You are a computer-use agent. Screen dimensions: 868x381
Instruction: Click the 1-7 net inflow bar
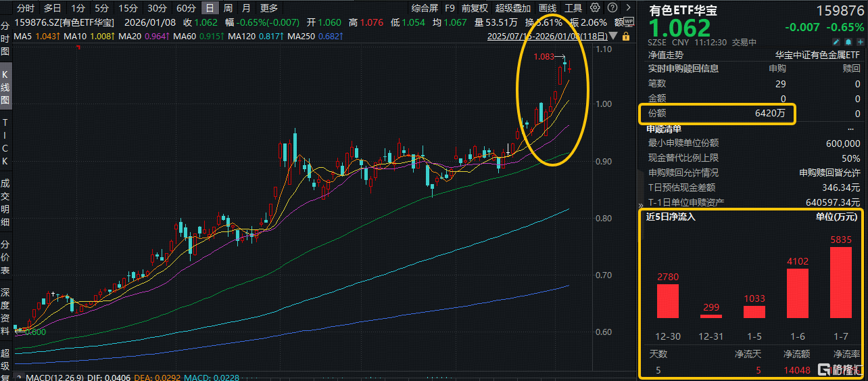(x=840, y=282)
